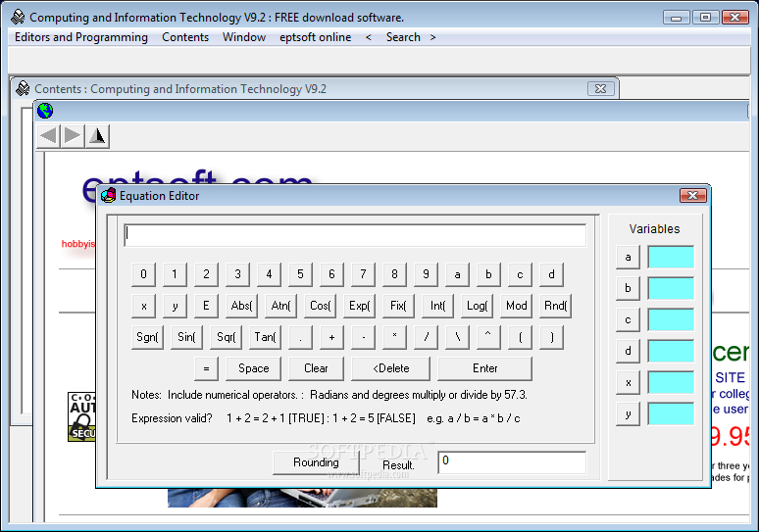Click the globe icon in browser window
759x532 pixels.
[x=45, y=111]
